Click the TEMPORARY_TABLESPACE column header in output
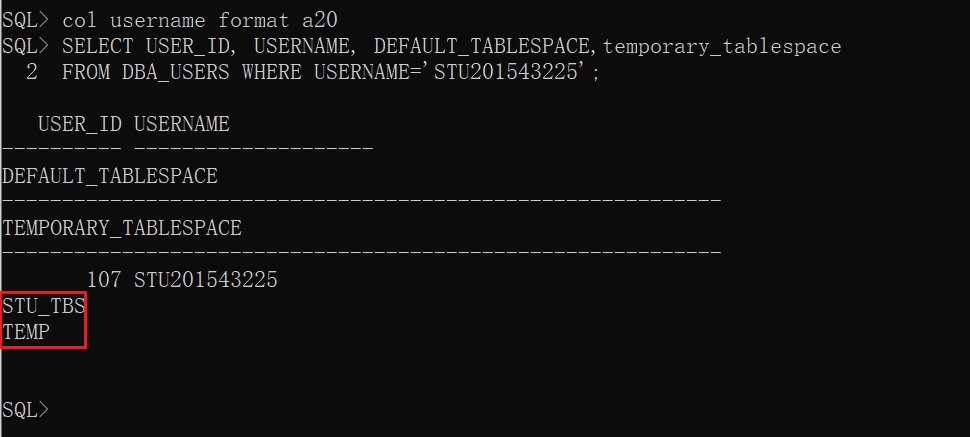The image size is (970, 437). click(122, 228)
